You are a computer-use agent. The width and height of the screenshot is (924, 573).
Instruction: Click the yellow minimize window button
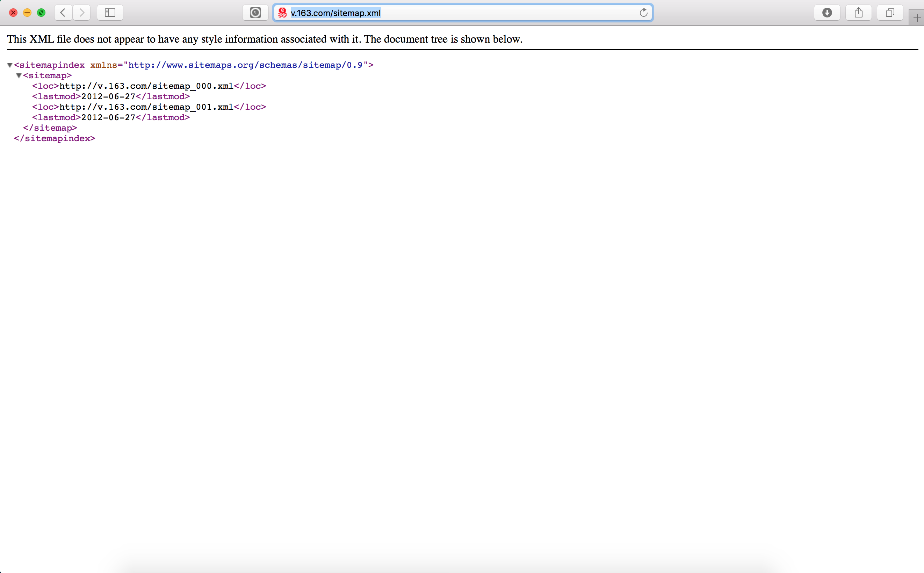point(27,13)
